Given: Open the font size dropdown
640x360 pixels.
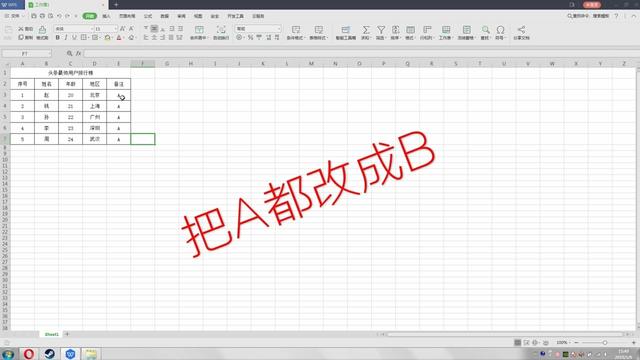Looking at the screenshot, I should tap(116, 29).
